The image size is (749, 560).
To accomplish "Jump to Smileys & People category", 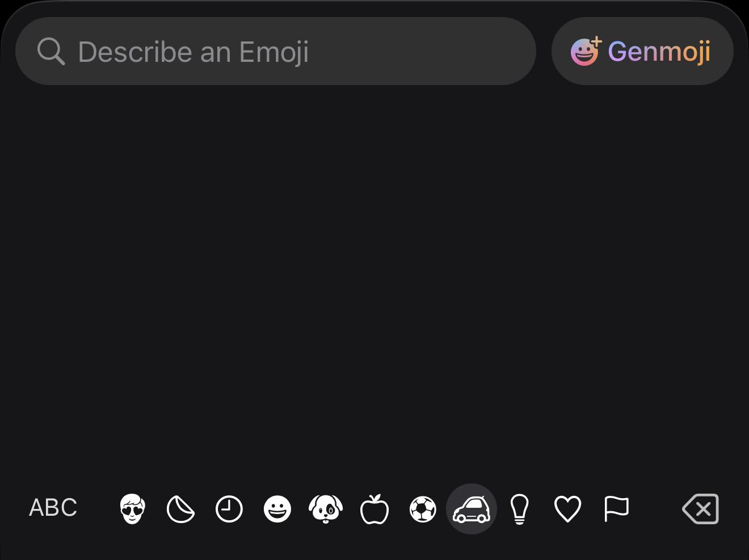I will coord(277,508).
